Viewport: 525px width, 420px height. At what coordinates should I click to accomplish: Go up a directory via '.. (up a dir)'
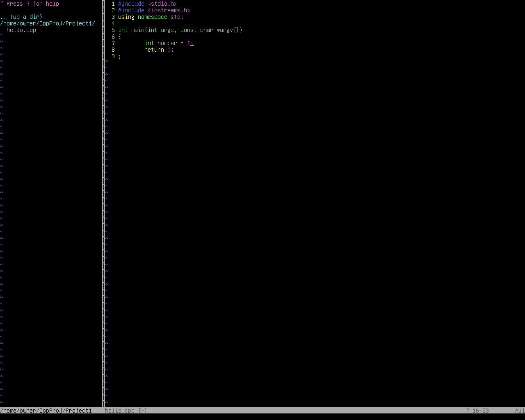coord(21,17)
